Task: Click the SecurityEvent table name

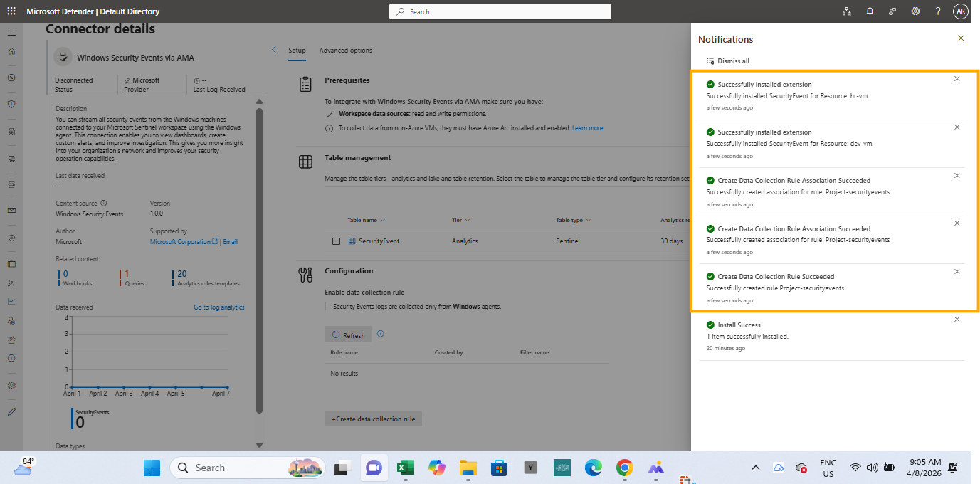Action: 379,241
